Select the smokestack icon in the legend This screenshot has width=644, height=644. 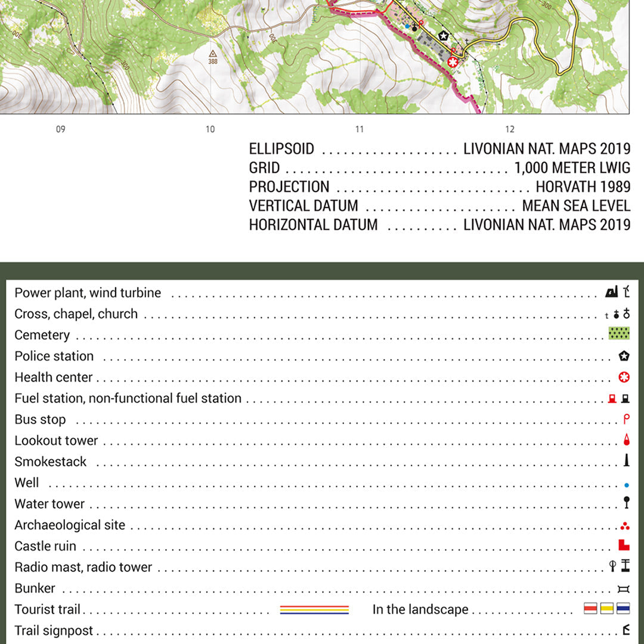click(626, 461)
